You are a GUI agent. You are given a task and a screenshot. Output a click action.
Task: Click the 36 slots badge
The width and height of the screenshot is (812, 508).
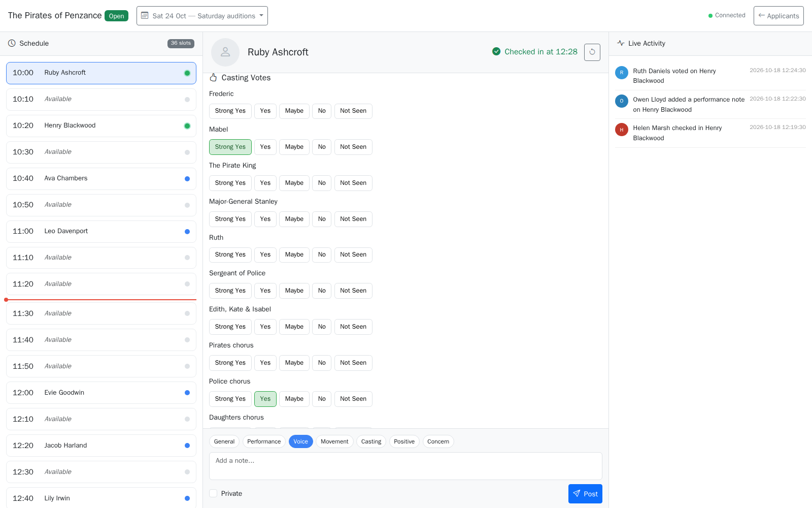click(x=181, y=43)
